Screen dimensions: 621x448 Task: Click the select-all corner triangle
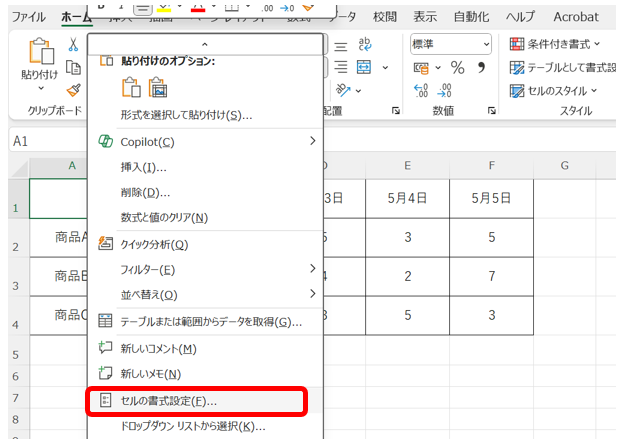pyautogui.click(x=19, y=169)
